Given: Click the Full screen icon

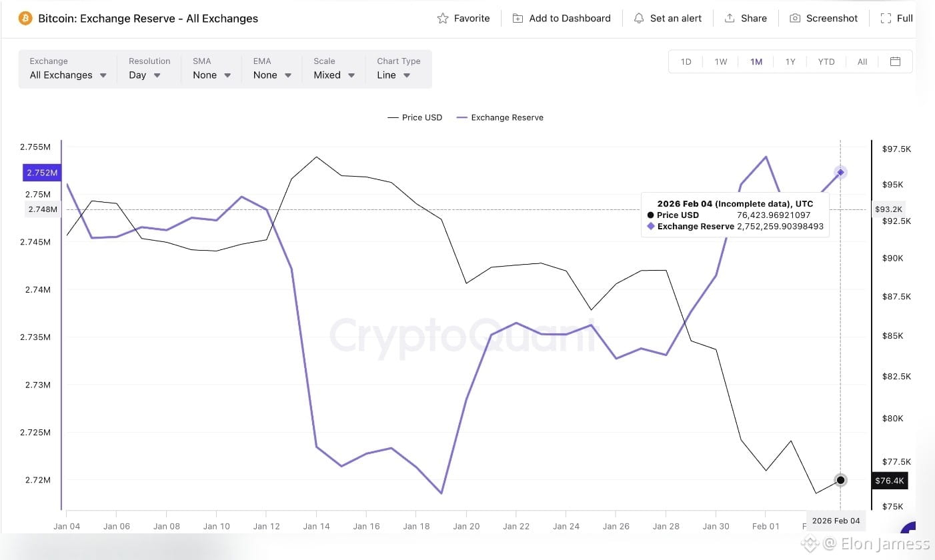Looking at the screenshot, I should 886,18.
